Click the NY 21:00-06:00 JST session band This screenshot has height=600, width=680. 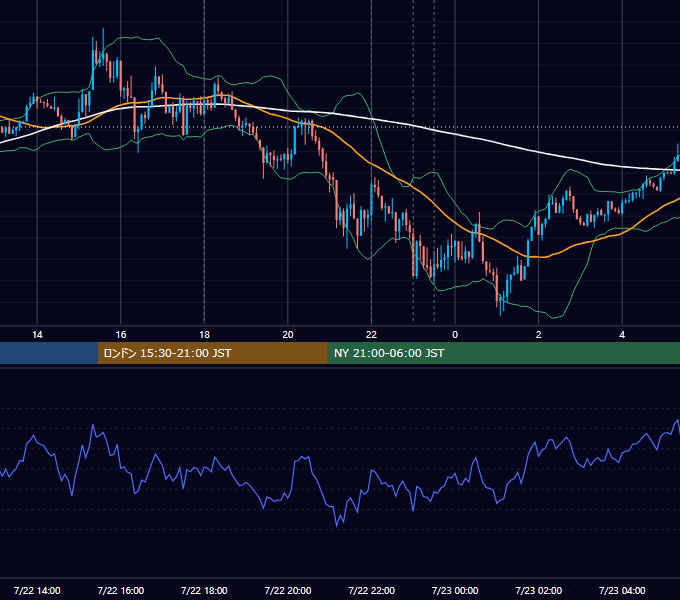(503, 353)
